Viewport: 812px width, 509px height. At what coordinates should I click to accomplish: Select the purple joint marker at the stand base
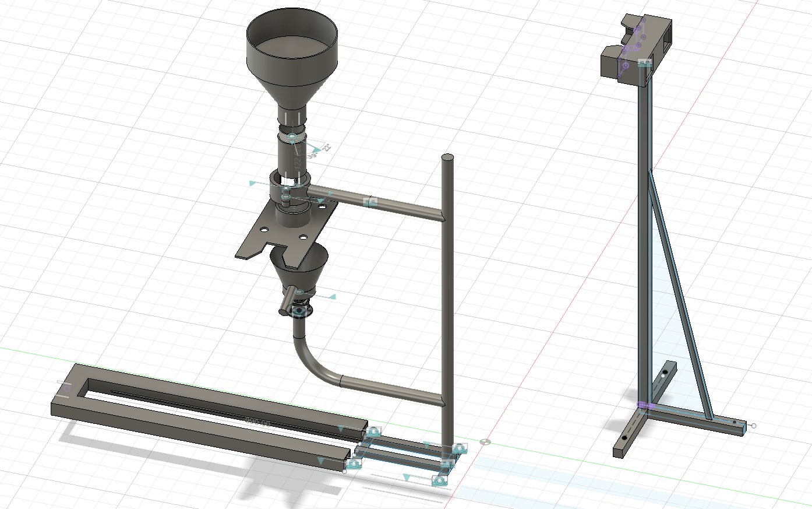[x=643, y=405]
